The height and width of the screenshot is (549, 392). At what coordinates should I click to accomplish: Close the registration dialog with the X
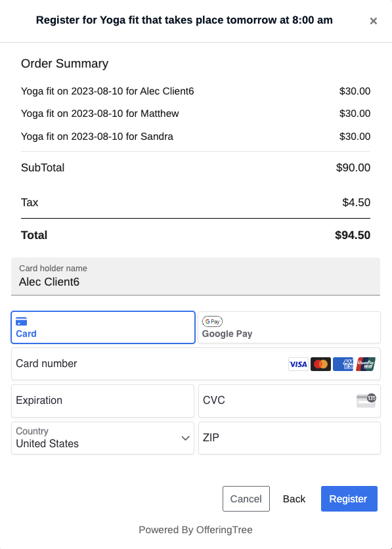point(373,21)
